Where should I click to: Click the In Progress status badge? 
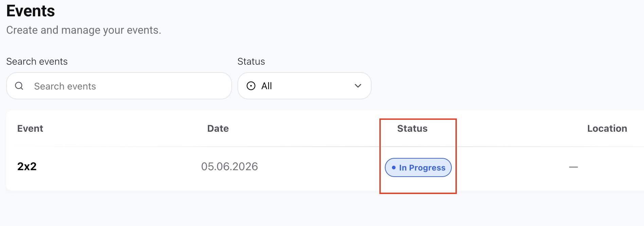[418, 167]
